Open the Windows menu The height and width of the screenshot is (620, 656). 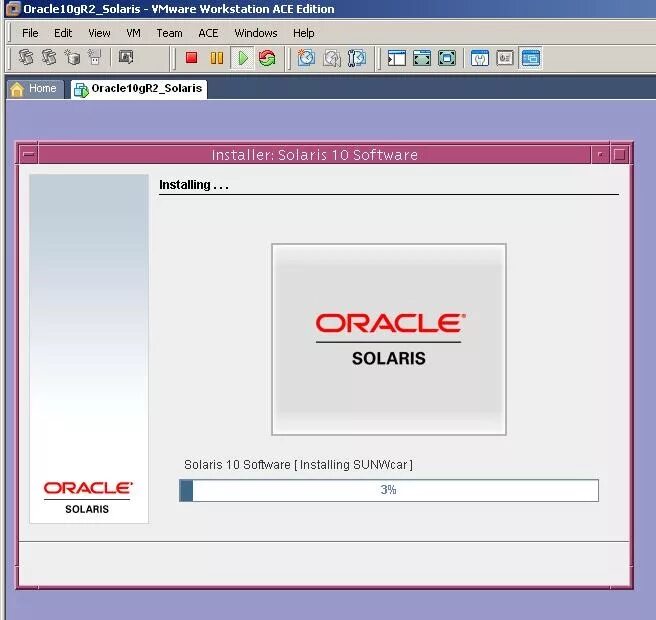pyautogui.click(x=255, y=33)
